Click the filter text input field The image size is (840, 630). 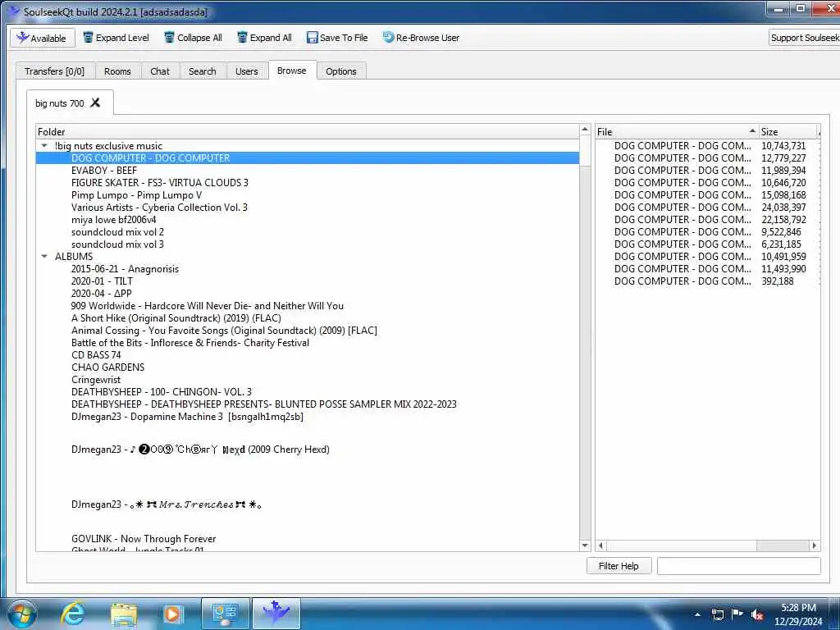(739, 566)
